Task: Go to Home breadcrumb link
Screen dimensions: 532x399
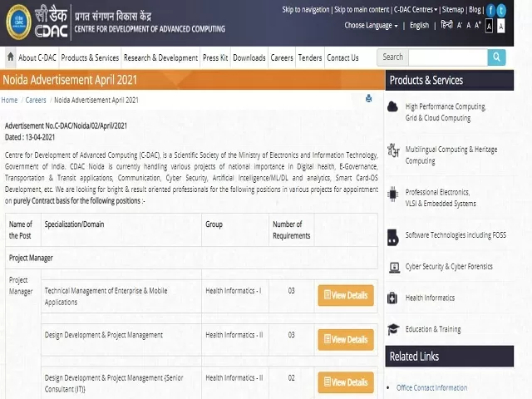Action: [x=9, y=100]
